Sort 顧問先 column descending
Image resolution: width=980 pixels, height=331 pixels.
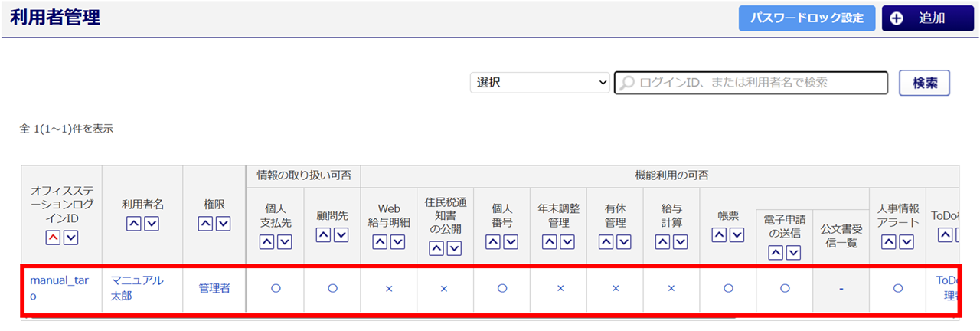tap(341, 236)
